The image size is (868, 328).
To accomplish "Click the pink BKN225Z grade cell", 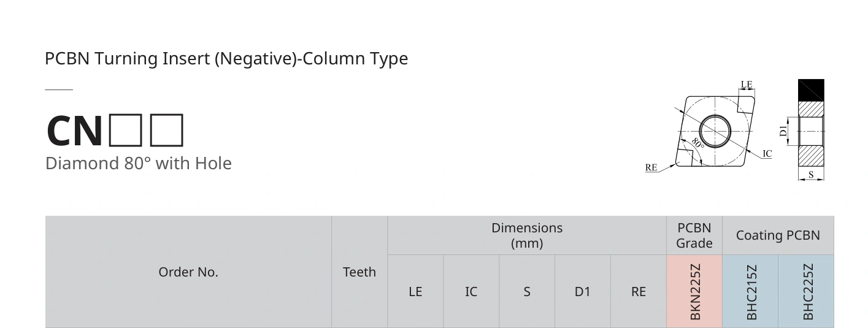I will (694, 291).
